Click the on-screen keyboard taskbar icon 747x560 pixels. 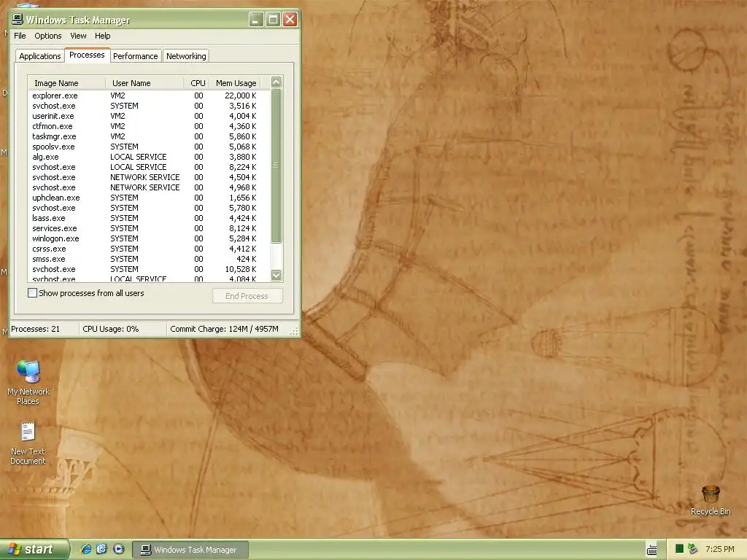tap(651, 550)
